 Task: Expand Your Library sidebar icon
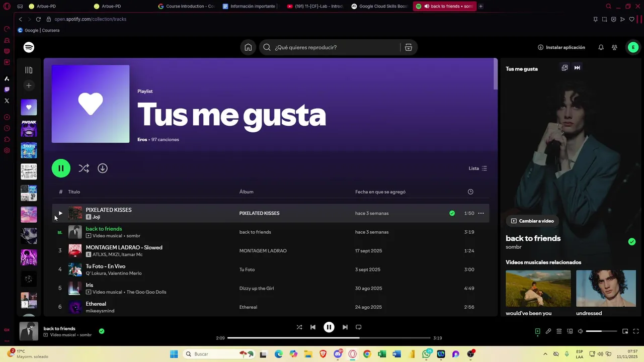29,70
